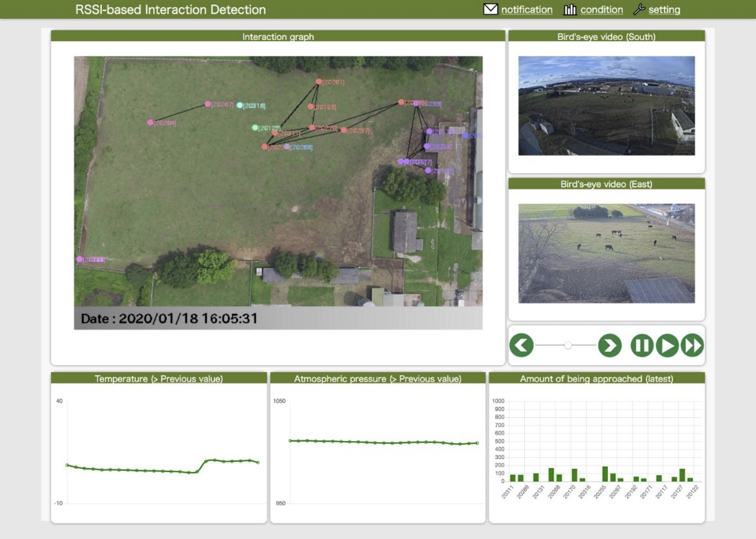Click the Bird's-eye video (South) header
The width and height of the screenshot is (756, 539).
606,36
